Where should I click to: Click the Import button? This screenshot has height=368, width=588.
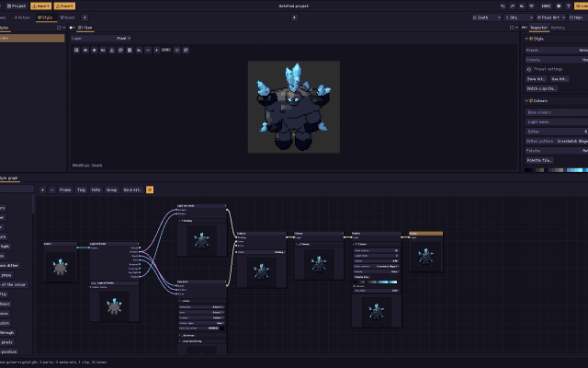pyautogui.click(x=40, y=6)
